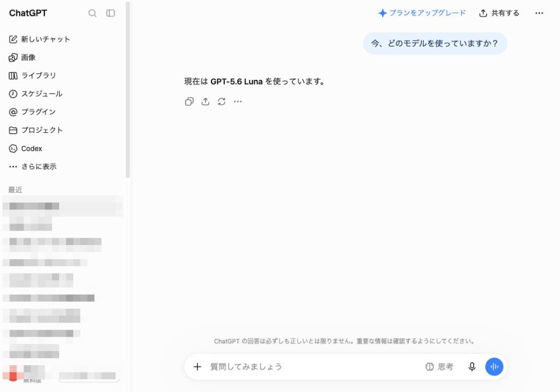Click the 最近 section heading
The width and height of the screenshot is (560, 392).
[15, 190]
